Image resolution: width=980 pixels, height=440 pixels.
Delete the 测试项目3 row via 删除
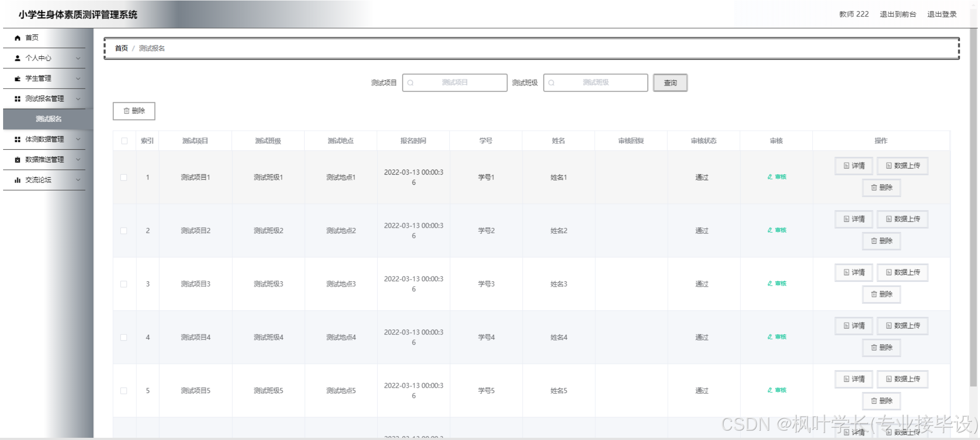point(881,294)
